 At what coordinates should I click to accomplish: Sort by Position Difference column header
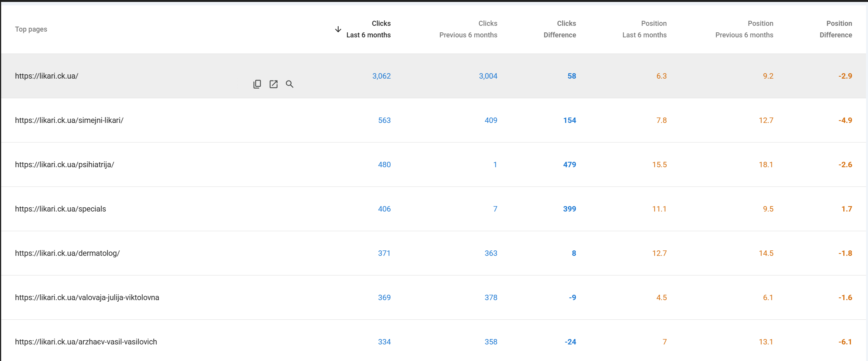click(836, 29)
